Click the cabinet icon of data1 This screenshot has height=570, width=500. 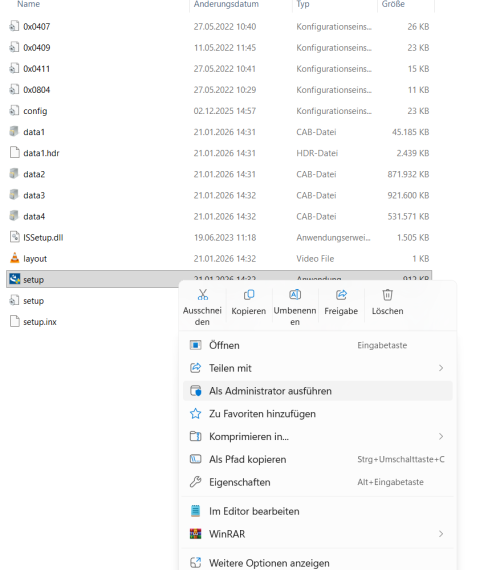tap(14, 131)
